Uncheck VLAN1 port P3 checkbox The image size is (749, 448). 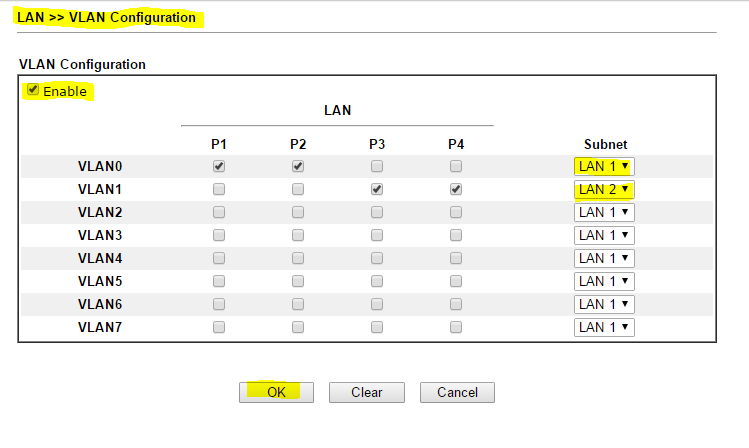(377, 189)
